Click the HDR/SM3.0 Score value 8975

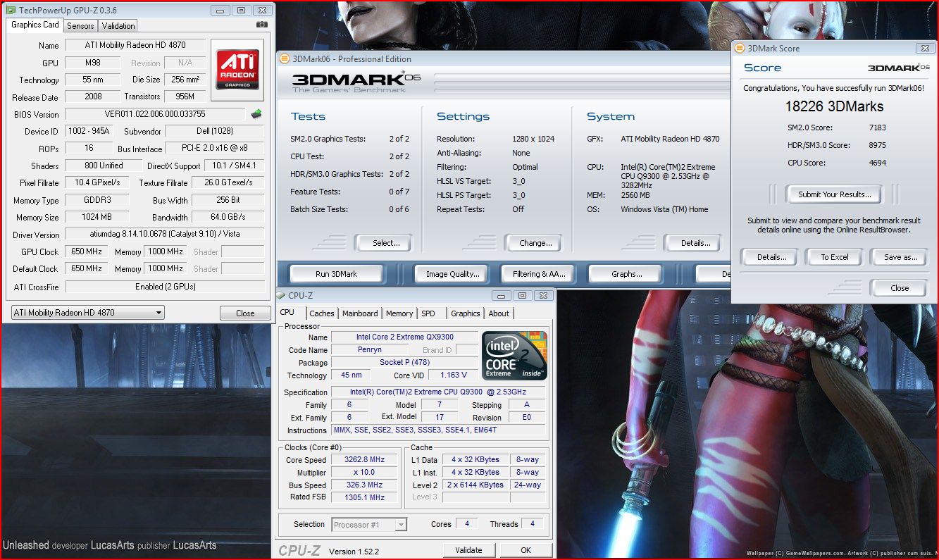878,145
